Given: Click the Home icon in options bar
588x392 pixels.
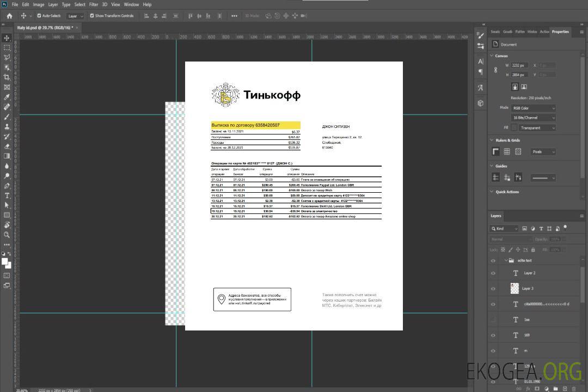Looking at the screenshot, I should coord(9,16).
